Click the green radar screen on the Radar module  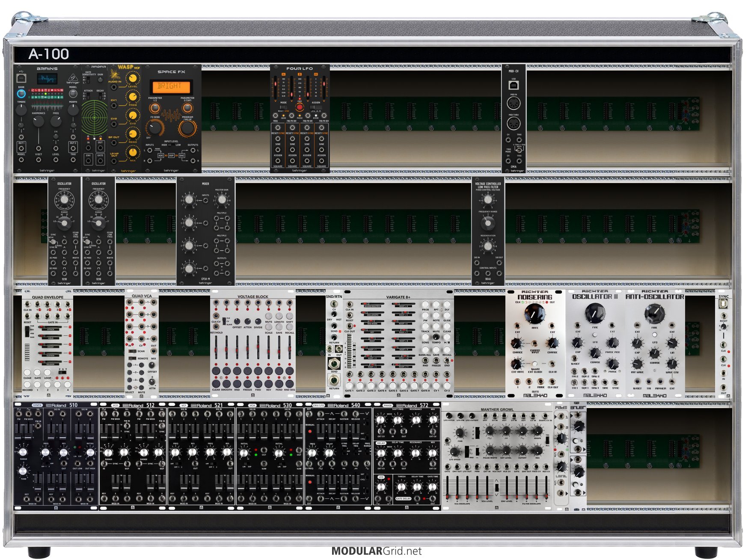pos(95,118)
